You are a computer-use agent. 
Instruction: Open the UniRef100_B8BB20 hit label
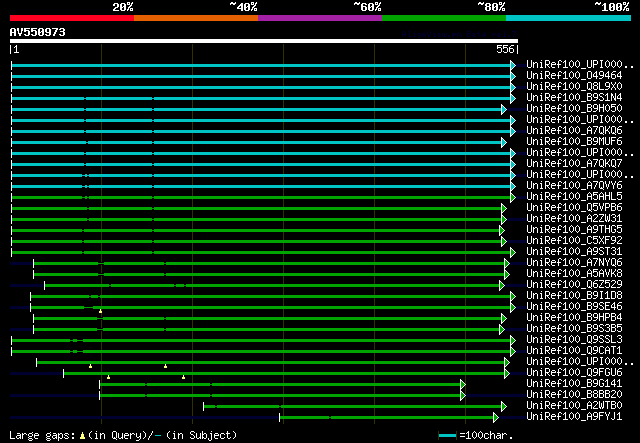(562, 395)
